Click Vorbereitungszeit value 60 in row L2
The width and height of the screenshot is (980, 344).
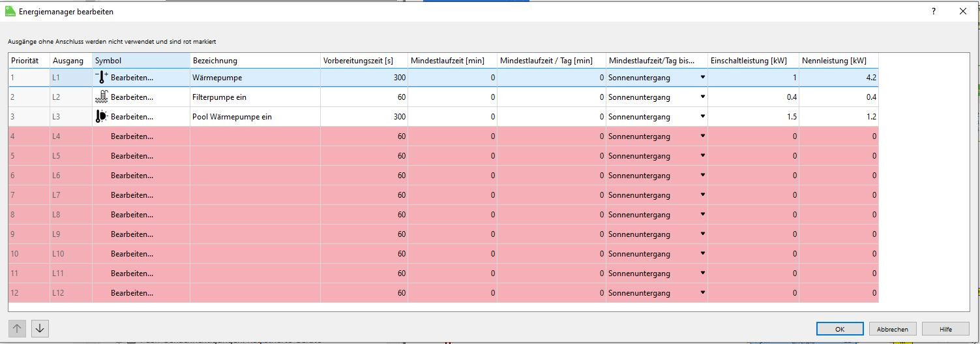pyautogui.click(x=364, y=97)
